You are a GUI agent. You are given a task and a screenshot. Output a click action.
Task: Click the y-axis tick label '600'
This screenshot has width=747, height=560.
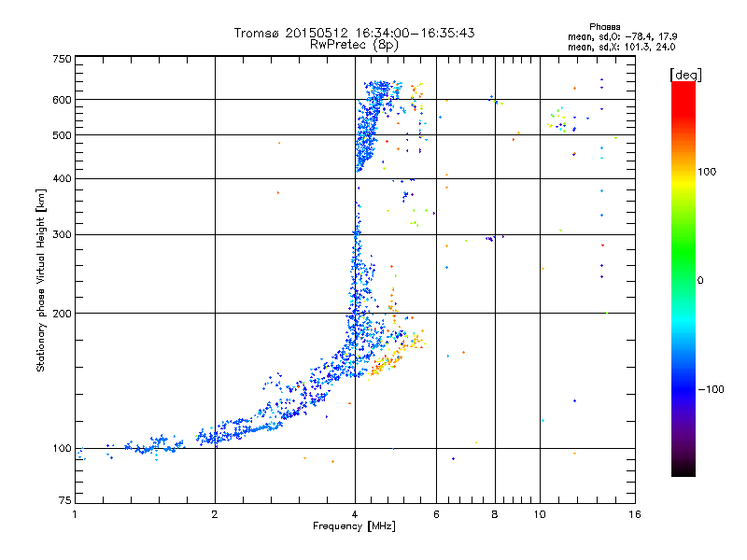tap(62, 100)
